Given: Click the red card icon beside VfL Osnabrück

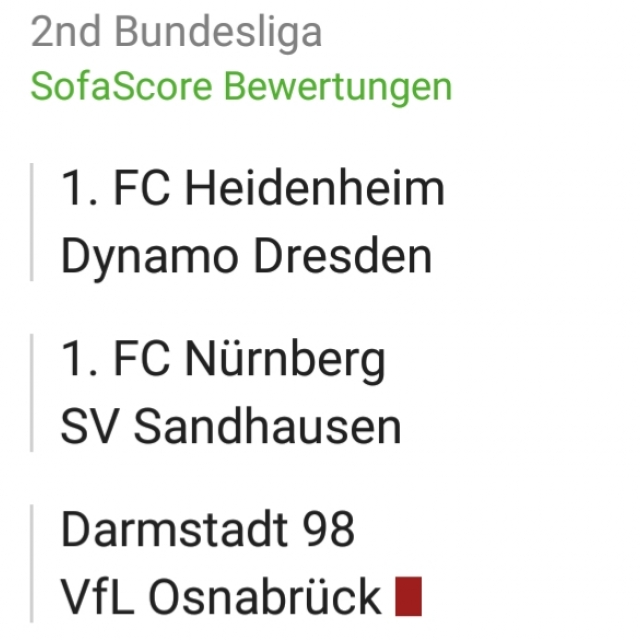Looking at the screenshot, I should (408, 596).
